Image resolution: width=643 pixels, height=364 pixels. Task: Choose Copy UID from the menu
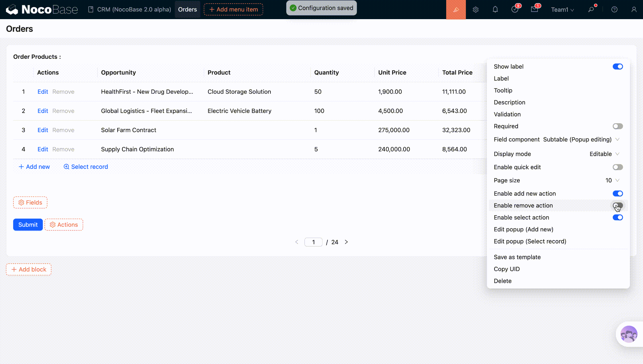(x=507, y=269)
